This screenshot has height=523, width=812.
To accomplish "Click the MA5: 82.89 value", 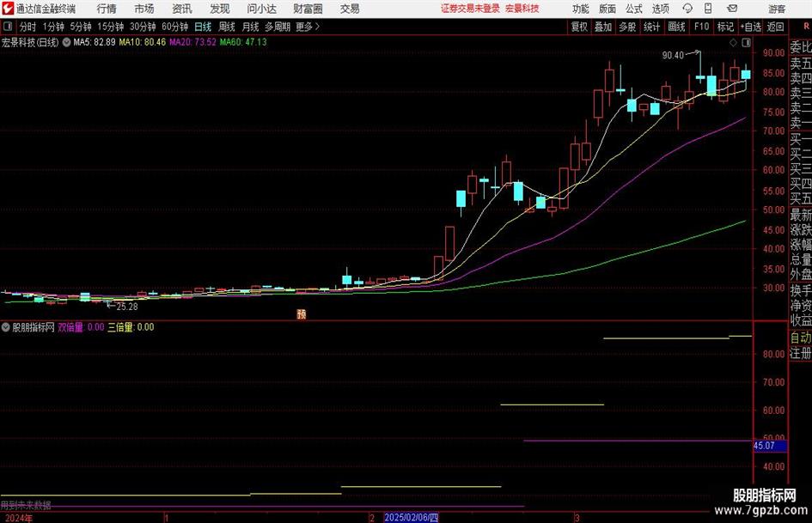I will tap(95, 42).
